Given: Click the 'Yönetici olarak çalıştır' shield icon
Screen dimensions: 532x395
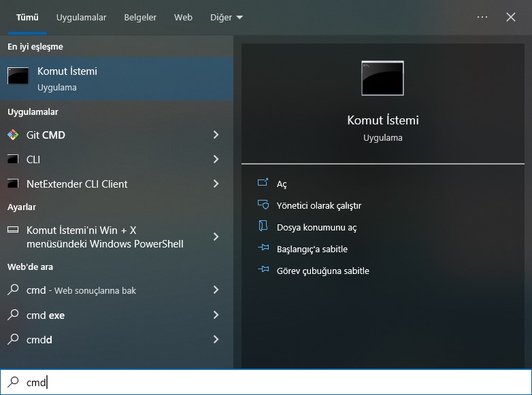Looking at the screenshot, I should 263,205.
